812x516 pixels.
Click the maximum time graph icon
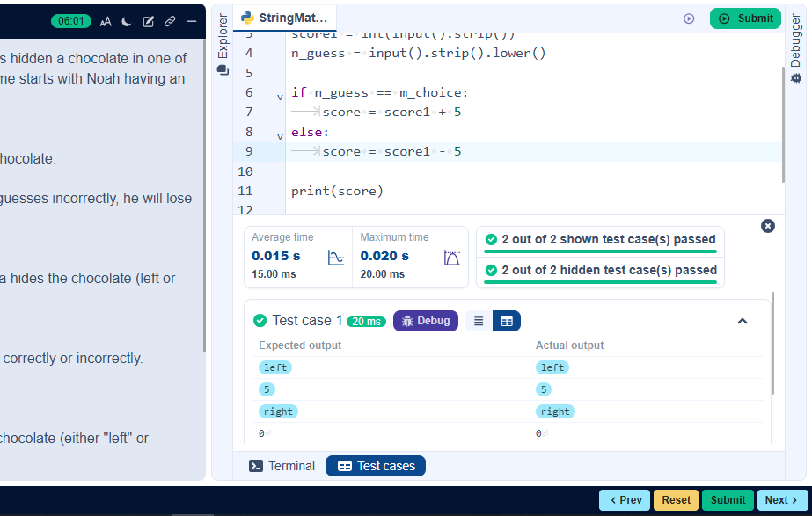(451, 258)
